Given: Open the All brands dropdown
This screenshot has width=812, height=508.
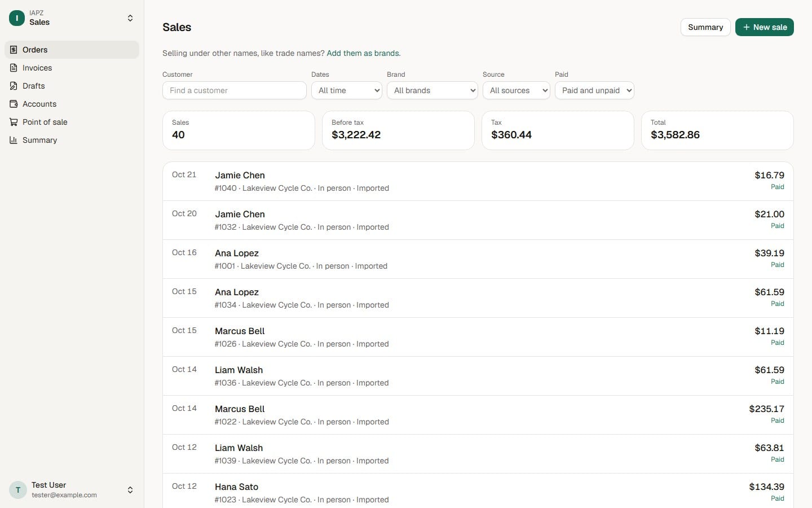Looking at the screenshot, I should point(433,90).
